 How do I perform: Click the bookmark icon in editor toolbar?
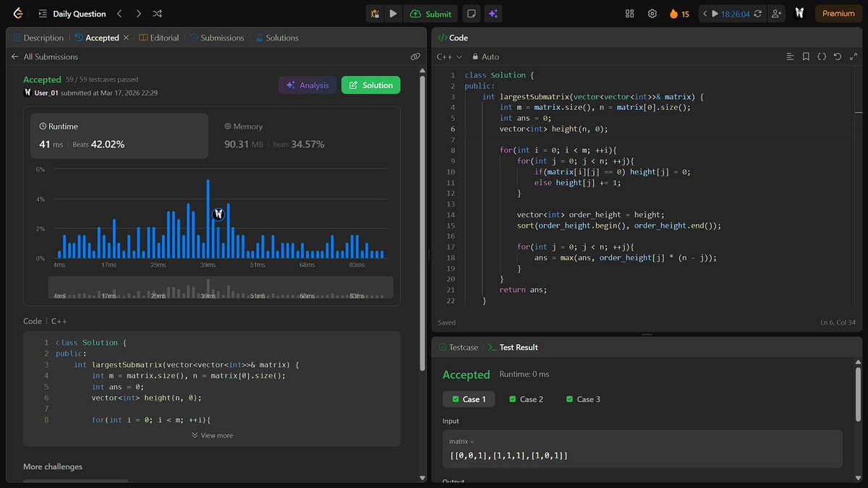click(806, 56)
